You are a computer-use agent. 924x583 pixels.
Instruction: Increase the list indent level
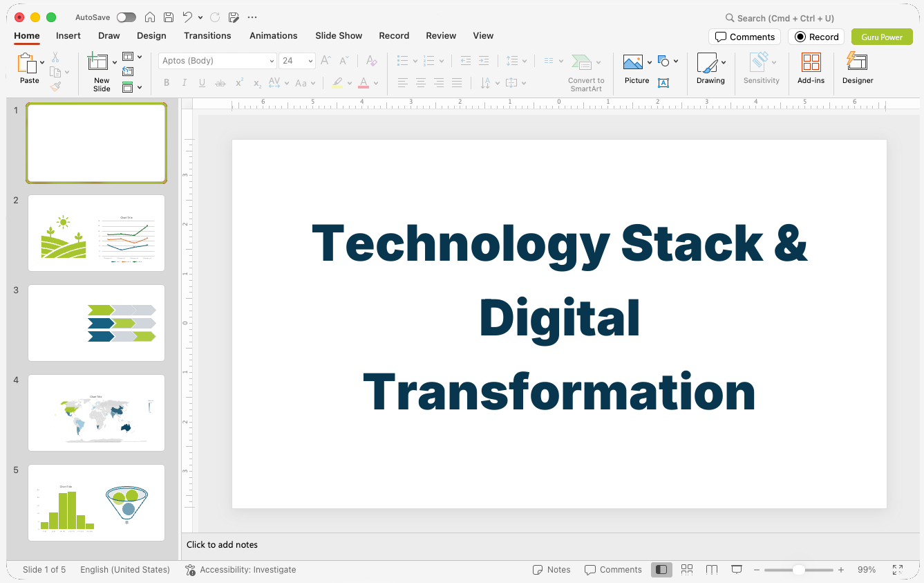[x=484, y=61]
